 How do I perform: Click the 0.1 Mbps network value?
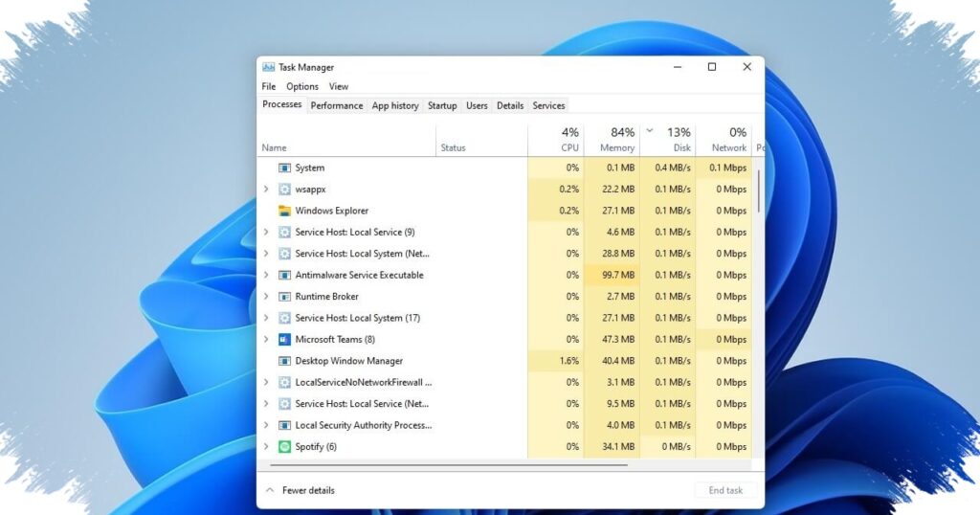(x=728, y=168)
